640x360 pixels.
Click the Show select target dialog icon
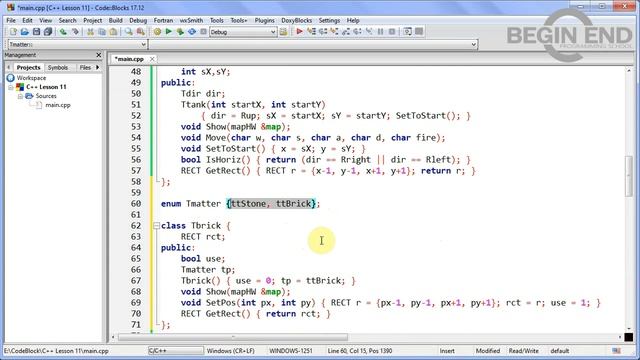pyautogui.click(x=283, y=32)
